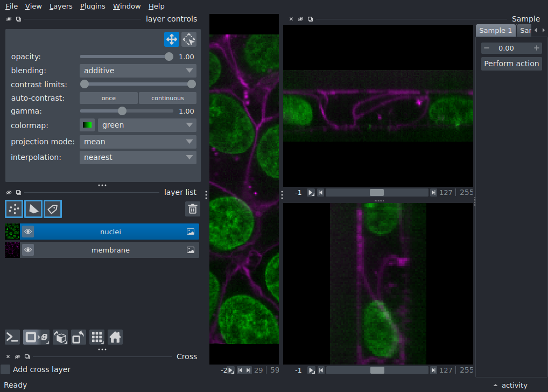Switch to the Sample 1 tab
Image resolution: width=548 pixels, height=392 pixels.
495,30
